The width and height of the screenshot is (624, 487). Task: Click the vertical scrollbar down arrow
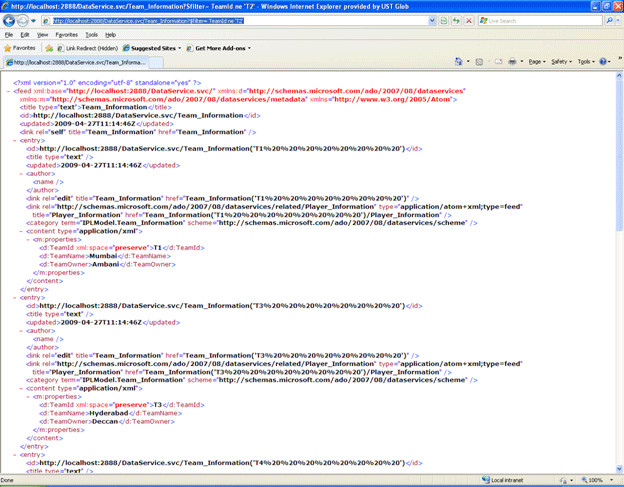[x=619, y=469]
